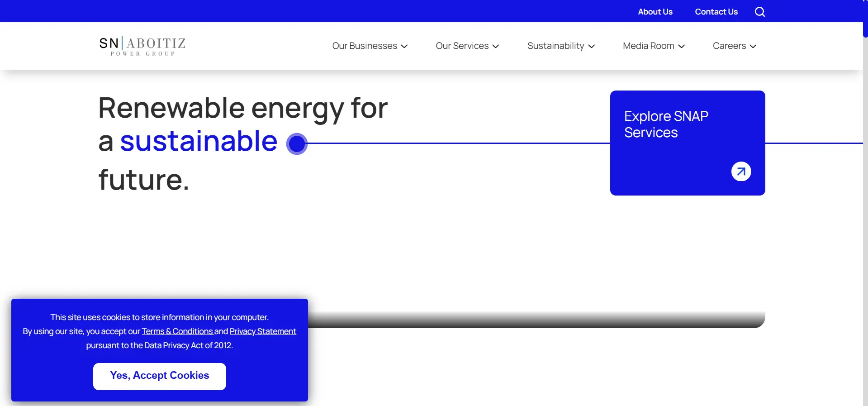Expand the Sustainability menu
The width and height of the screenshot is (868, 406).
561,46
